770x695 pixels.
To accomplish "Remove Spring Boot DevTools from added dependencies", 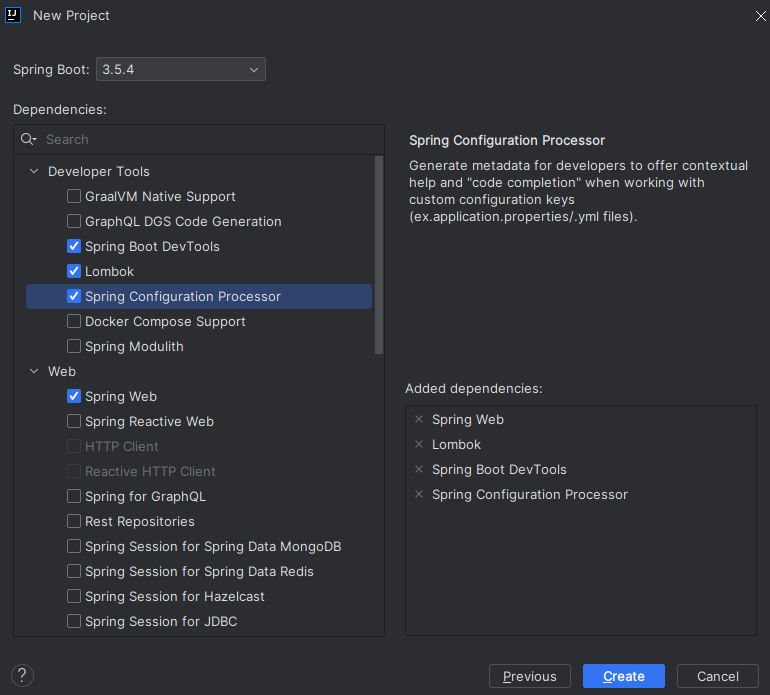I will 419,470.
